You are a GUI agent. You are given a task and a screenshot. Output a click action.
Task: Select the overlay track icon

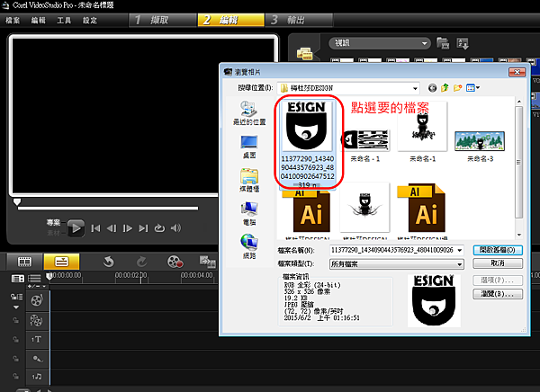coord(37,320)
